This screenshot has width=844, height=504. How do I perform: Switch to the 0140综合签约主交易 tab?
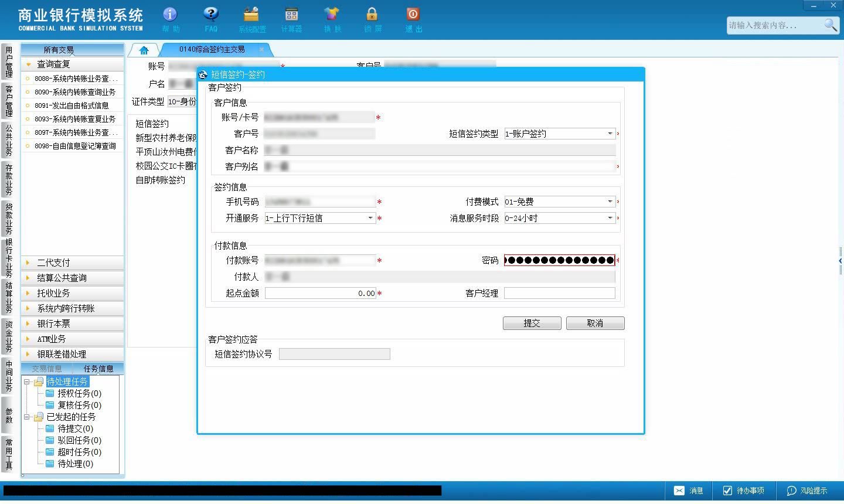(x=212, y=50)
